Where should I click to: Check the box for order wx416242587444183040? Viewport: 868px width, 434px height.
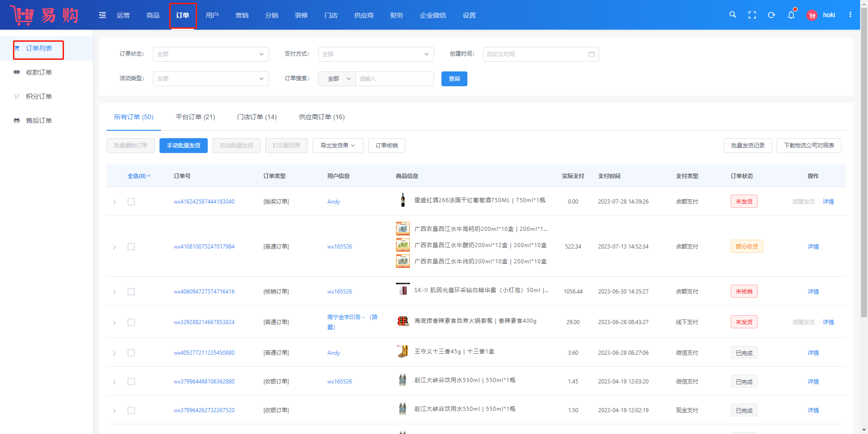(x=131, y=202)
